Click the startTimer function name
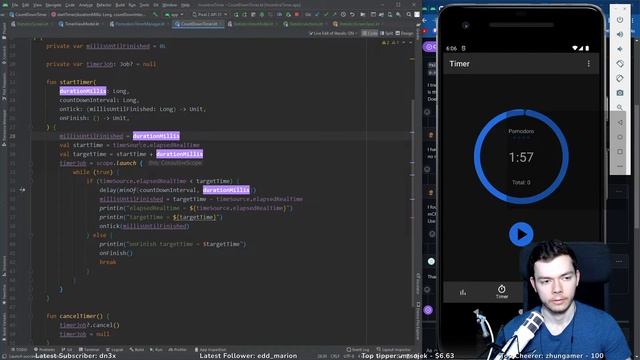 pyautogui.click(x=76, y=82)
